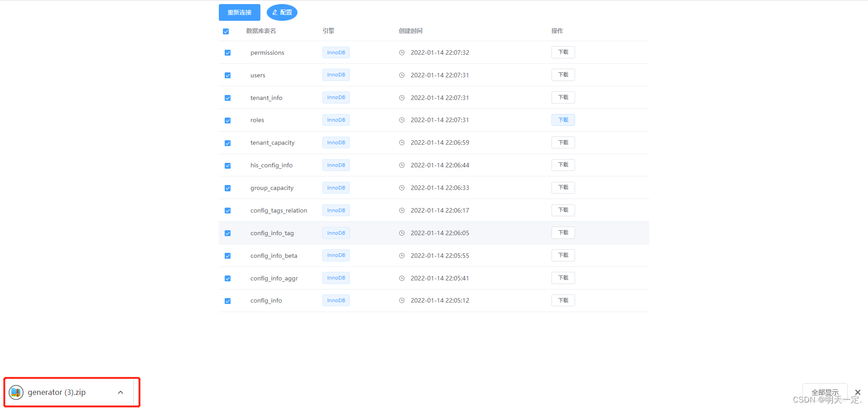Click the InnoDB tag for permissions
This screenshot has height=408, width=868.
coord(336,52)
